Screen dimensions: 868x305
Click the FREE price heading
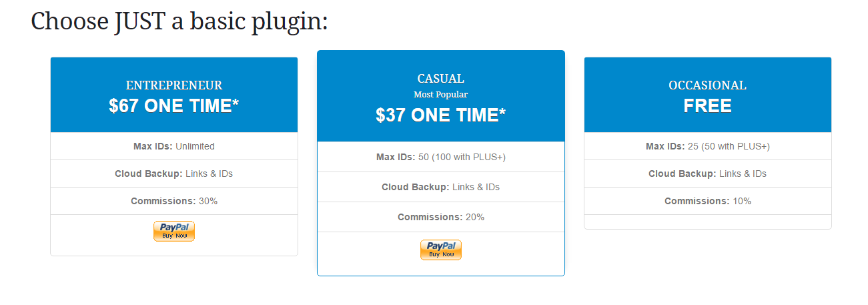[x=708, y=105]
